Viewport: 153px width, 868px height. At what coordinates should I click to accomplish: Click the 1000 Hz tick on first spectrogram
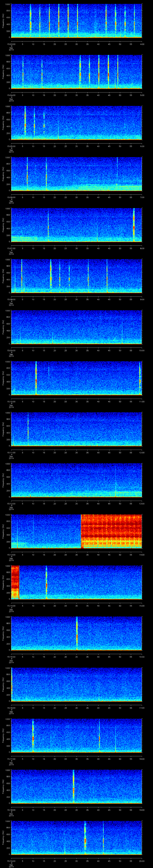(x=7, y=4)
